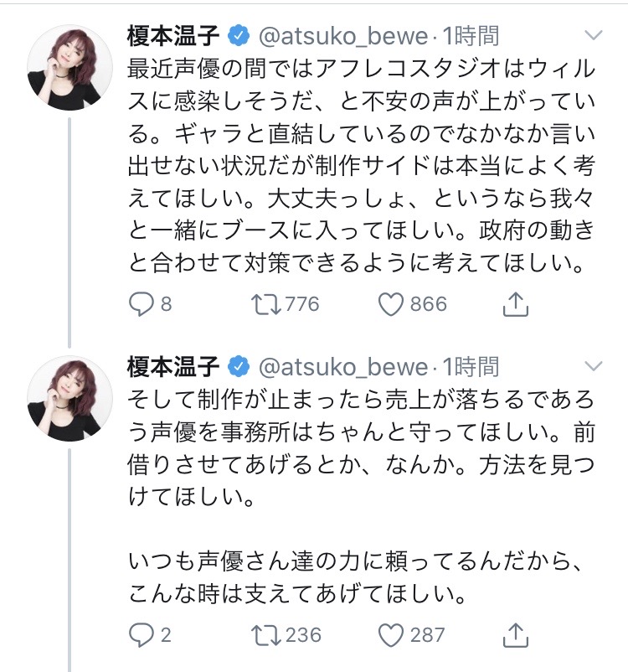The width and height of the screenshot is (628, 672).
Task: Reply to the second tweet
Action: [x=142, y=634]
